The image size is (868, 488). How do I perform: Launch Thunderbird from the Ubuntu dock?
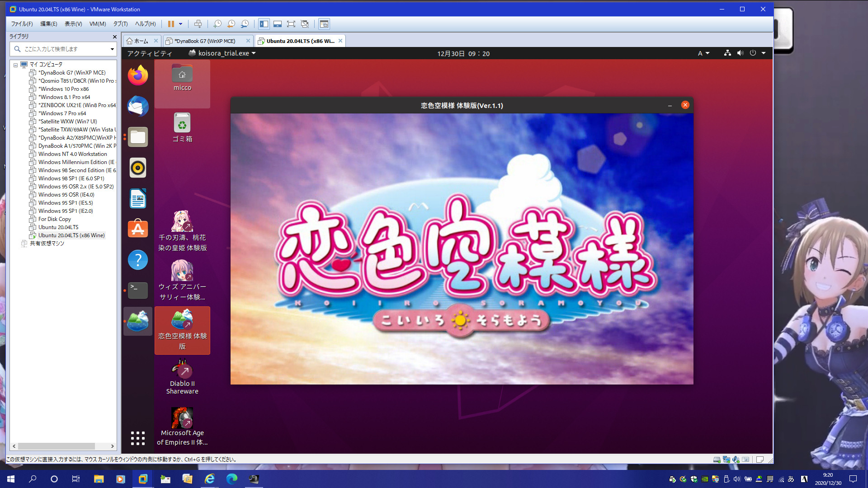tap(138, 106)
